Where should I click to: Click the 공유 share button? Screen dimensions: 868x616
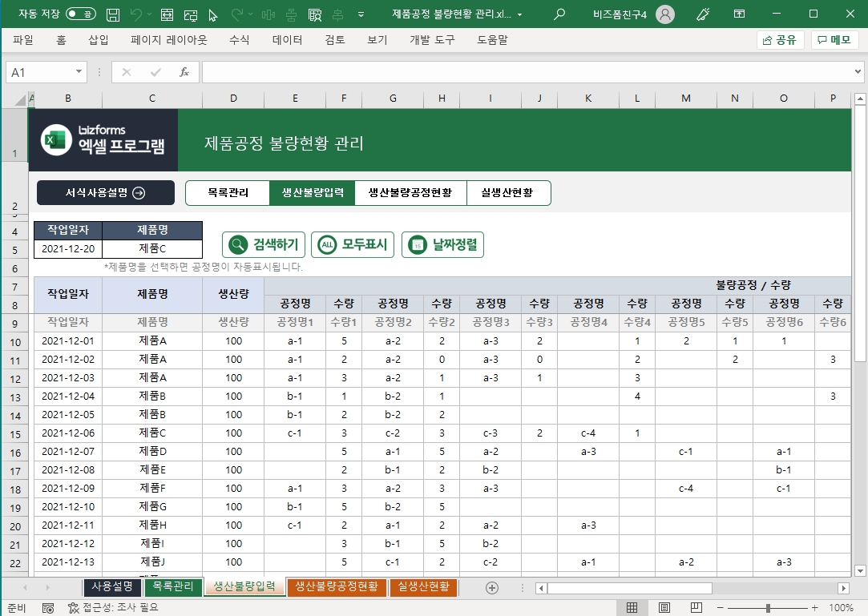pyautogui.click(x=780, y=40)
